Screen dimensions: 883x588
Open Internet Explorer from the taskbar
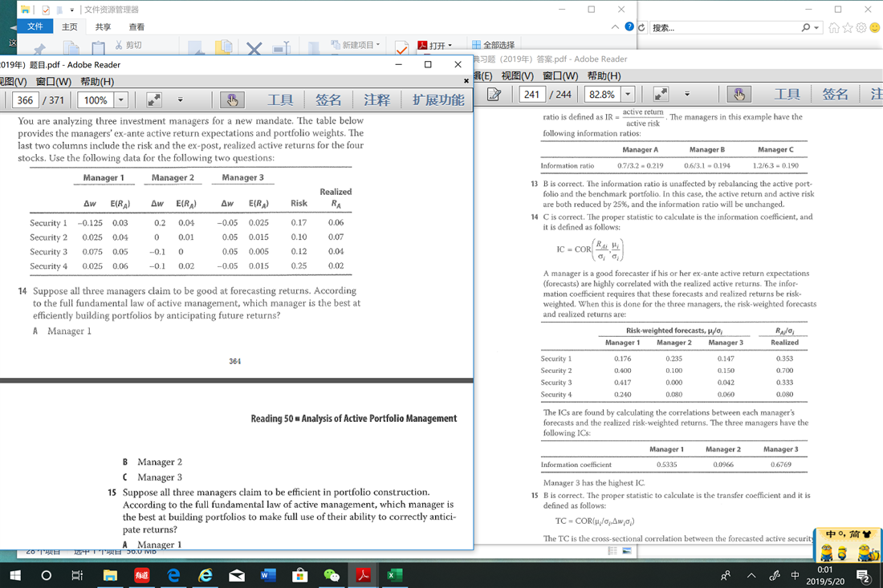point(205,575)
